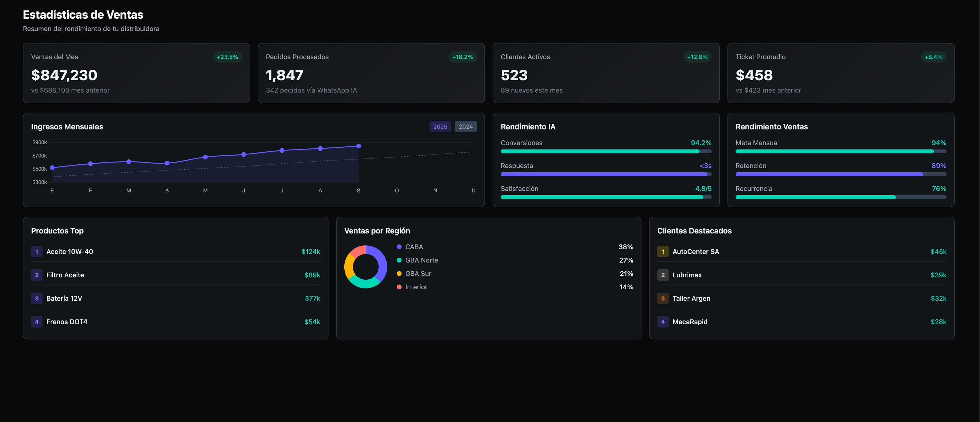Enable the 2025 data toggle
980x422 pixels.
pyautogui.click(x=440, y=126)
